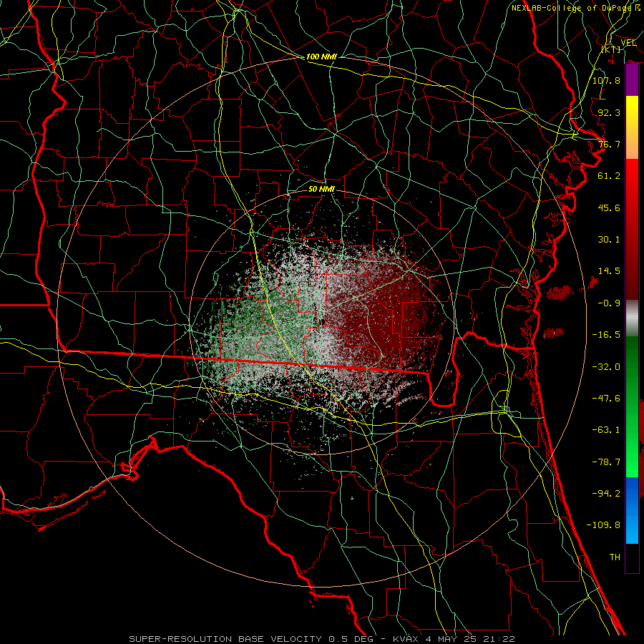
Task: Click the TH legend label
Action: coord(615,557)
